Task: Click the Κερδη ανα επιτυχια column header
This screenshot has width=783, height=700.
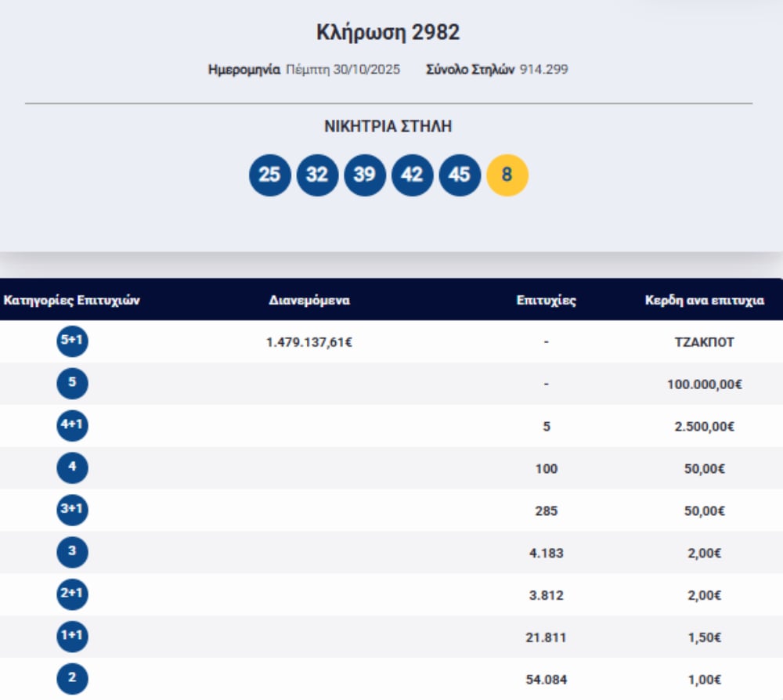Action: 704,300
